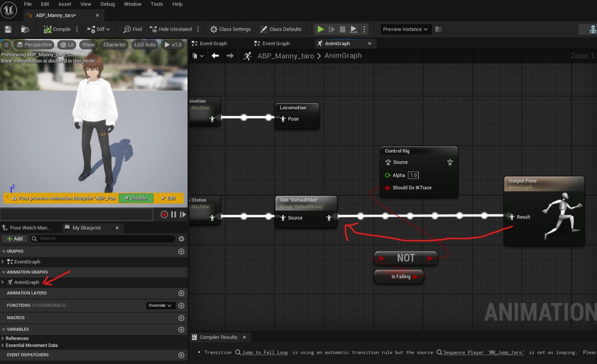Image resolution: width=597 pixels, height=364 pixels.
Task: Open the Perspective view mode menu
Action: click(x=34, y=45)
